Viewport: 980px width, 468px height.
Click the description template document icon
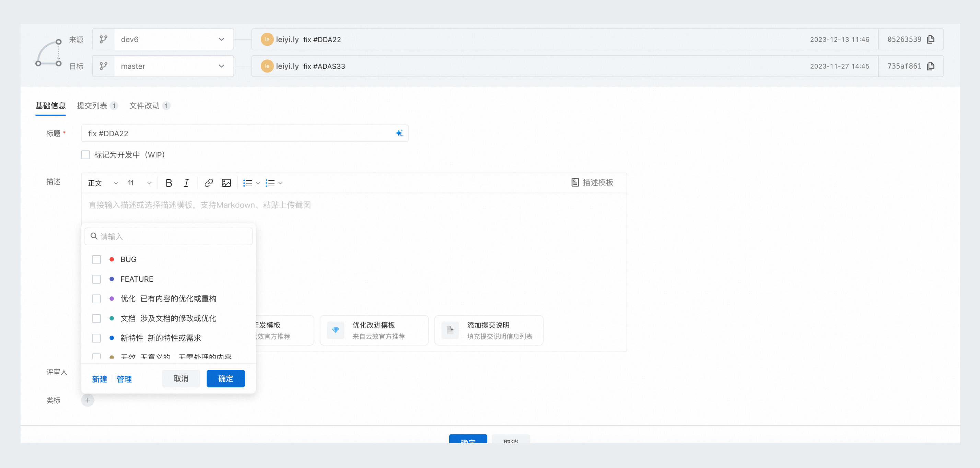click(x=575, y=182)
